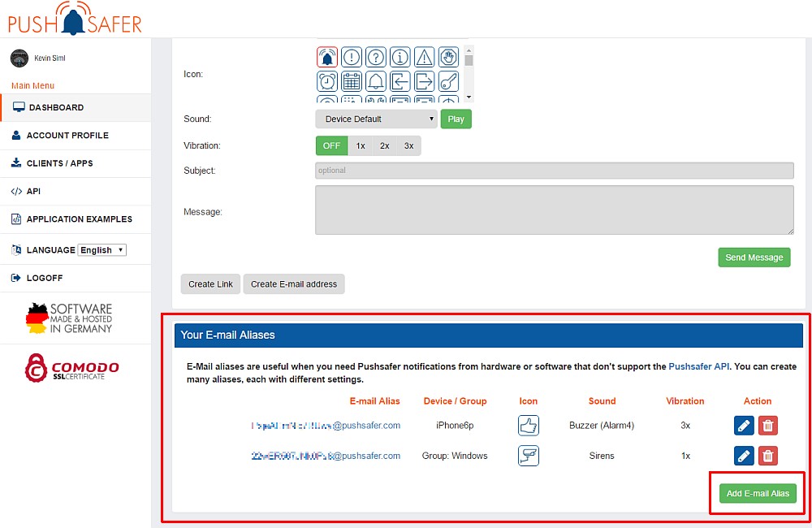Open the Sound dropdown showing Device Default
The image size is (812, 528).
376,119
